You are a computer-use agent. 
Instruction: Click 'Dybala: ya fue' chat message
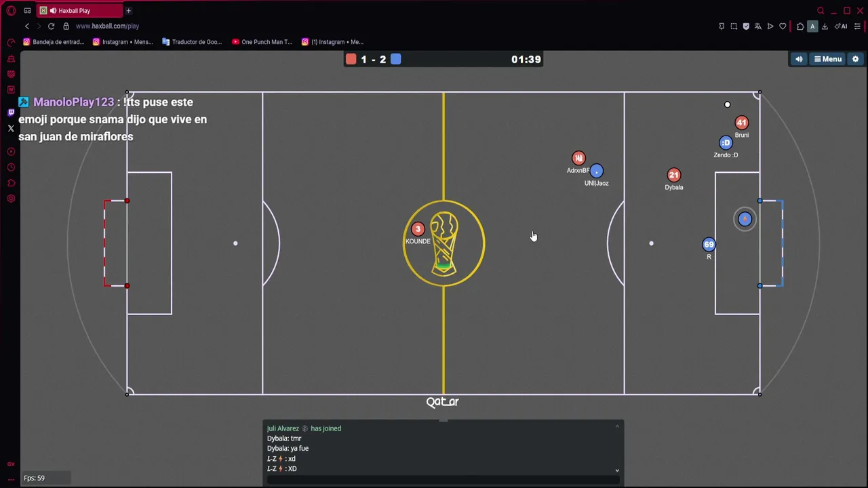coord(288,448)
